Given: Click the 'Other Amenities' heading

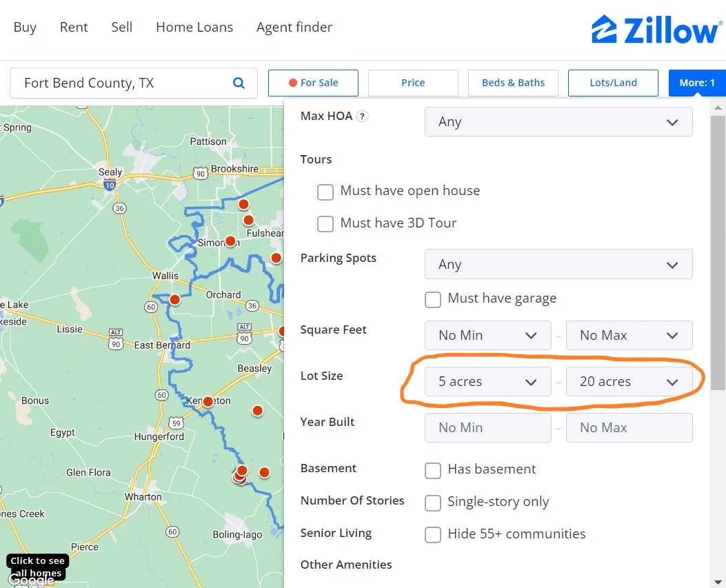Looking at the screenshot, I should pos(346,565).
